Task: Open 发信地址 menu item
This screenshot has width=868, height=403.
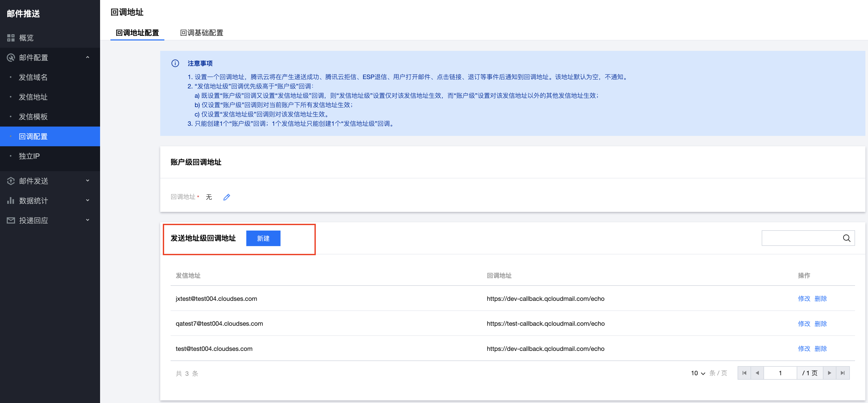Action: (x=50, y=97)
